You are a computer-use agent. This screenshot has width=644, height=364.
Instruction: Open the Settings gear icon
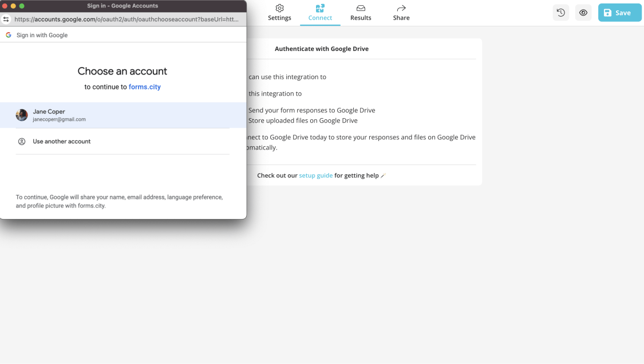[x=279, y=9]
